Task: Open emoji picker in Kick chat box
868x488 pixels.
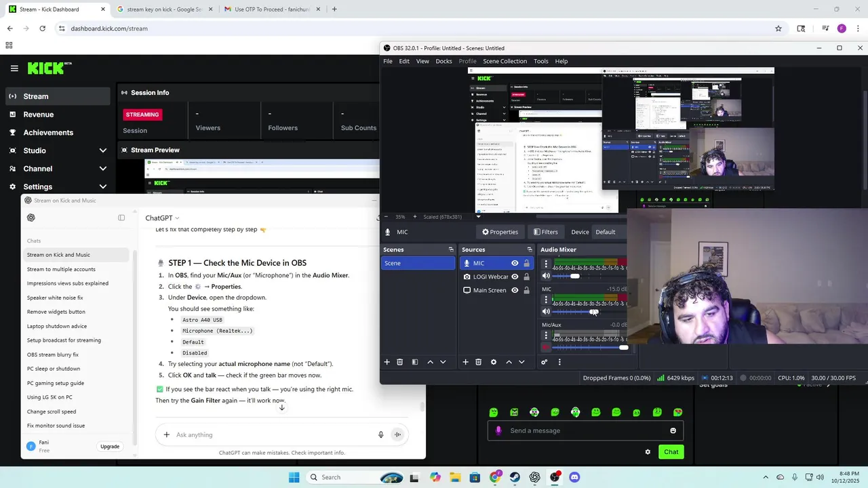Action: point(673,430)
